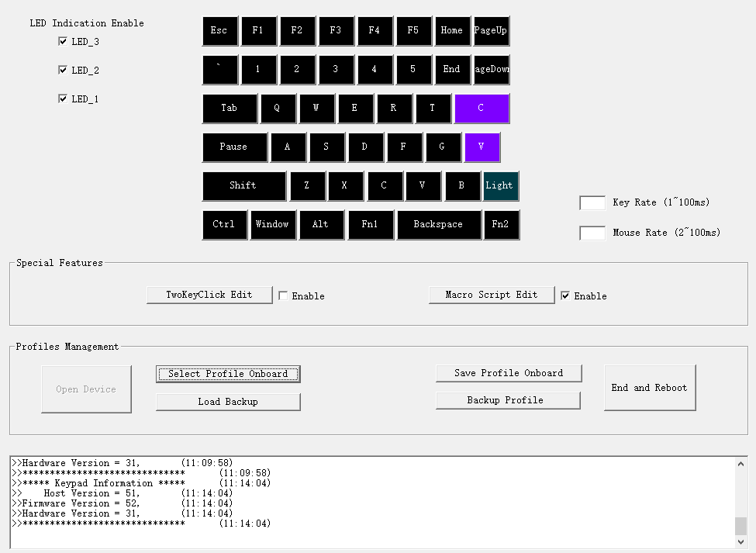Select the Tab key button
756x553 pixels.
230,109
